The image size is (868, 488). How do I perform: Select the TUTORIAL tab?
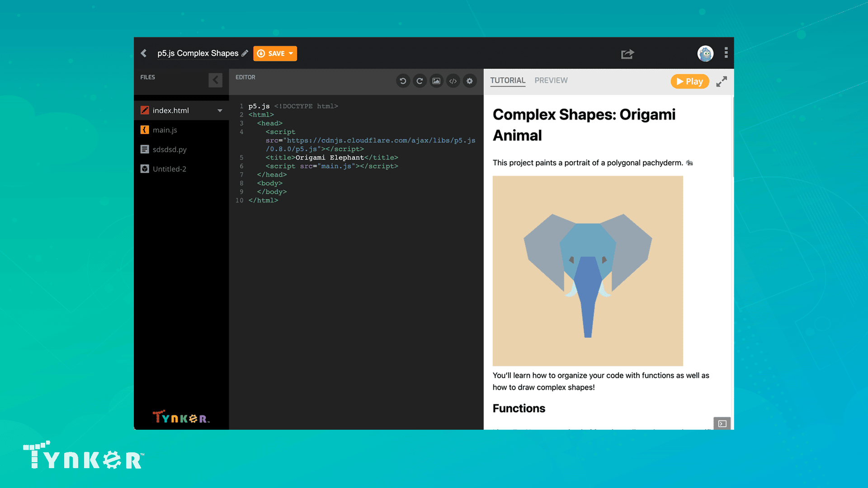pos(508,80)
